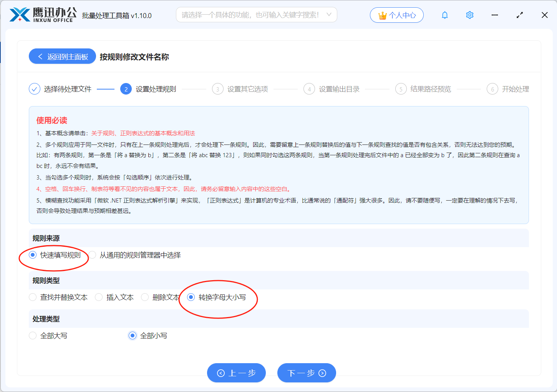Screen dimensions: 557x392
Task: Click the step 6 number circle
Action: tap(492, 89)
